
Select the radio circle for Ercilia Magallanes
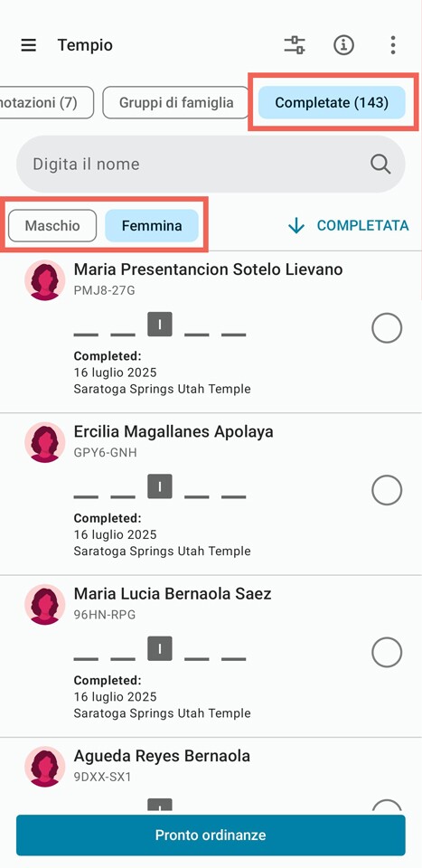[387, 490]
